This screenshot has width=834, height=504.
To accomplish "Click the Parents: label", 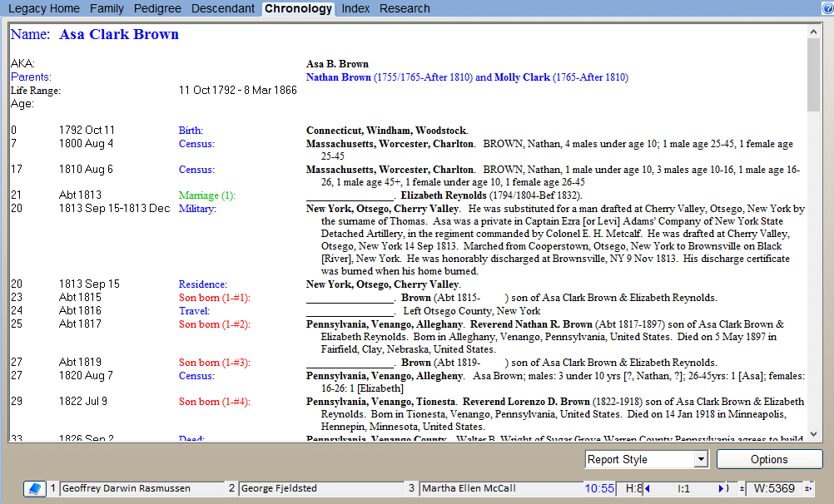I will tap(31, 77).
